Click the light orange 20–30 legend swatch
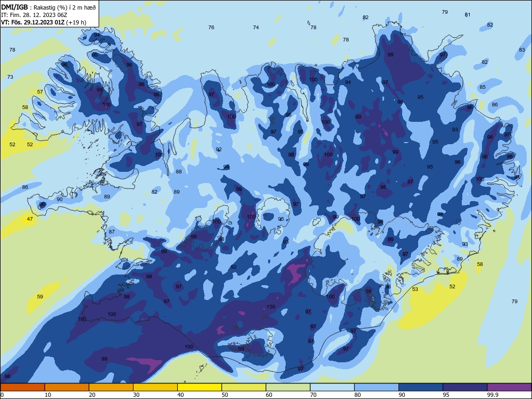 [111, 387]
